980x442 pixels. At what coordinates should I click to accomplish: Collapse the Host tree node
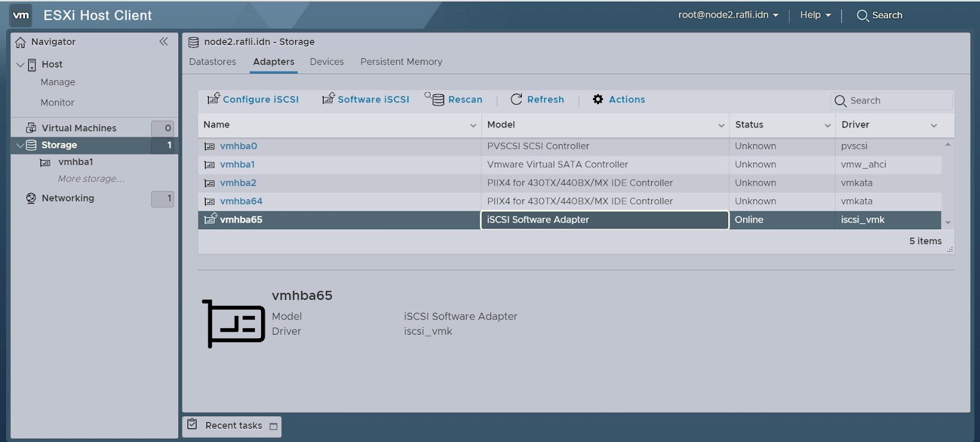coord(20,64)
